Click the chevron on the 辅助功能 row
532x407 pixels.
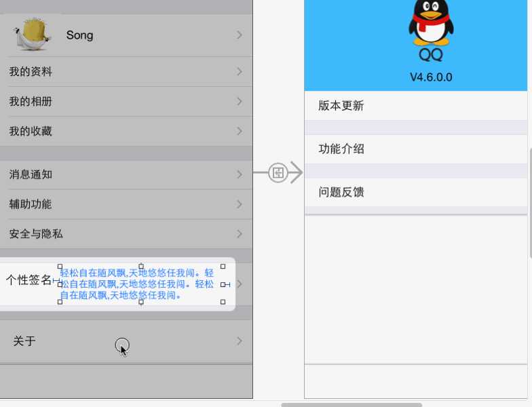pos(240,204)
